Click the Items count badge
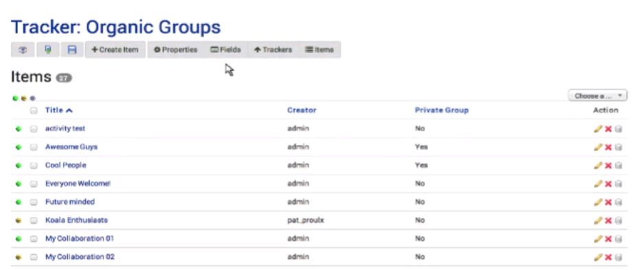 coord(64,78)
